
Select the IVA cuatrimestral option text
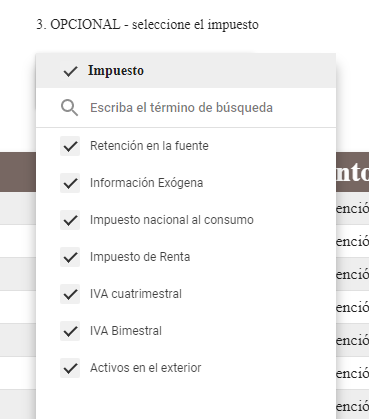(x=136, y=294)
